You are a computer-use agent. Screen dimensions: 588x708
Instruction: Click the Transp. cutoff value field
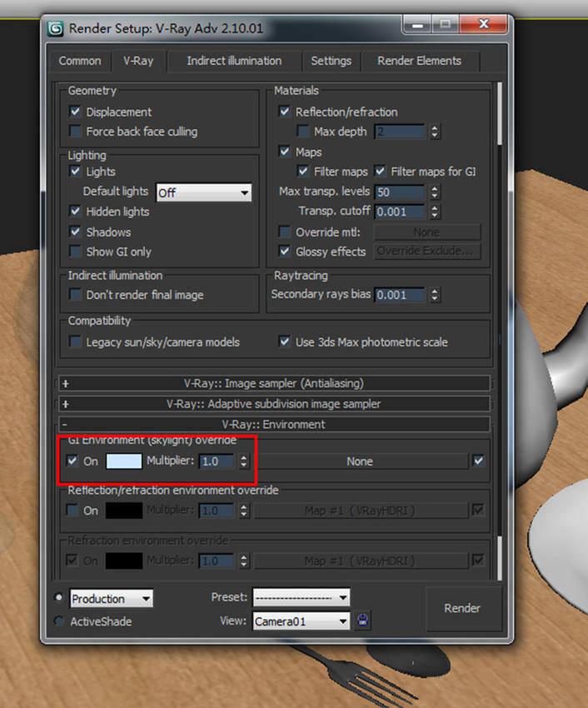tap(400, 212)
